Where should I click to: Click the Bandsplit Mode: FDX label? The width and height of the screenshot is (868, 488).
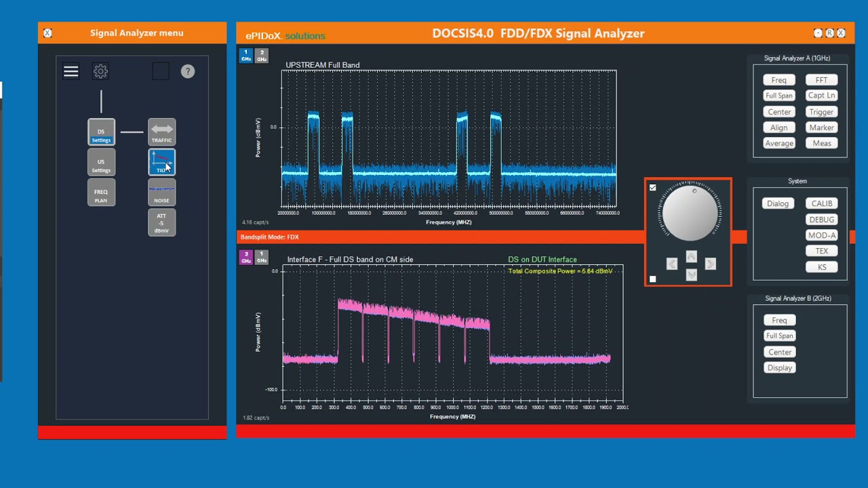269,237
